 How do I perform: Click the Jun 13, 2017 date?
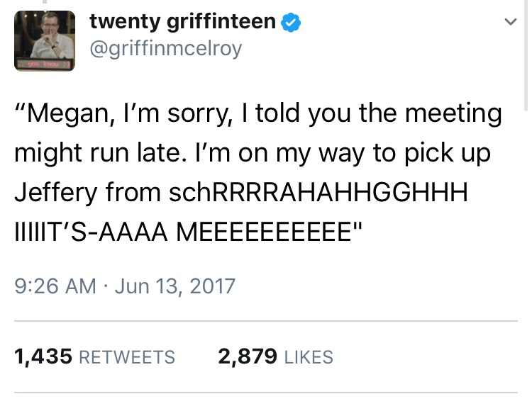tap(174, 286)
